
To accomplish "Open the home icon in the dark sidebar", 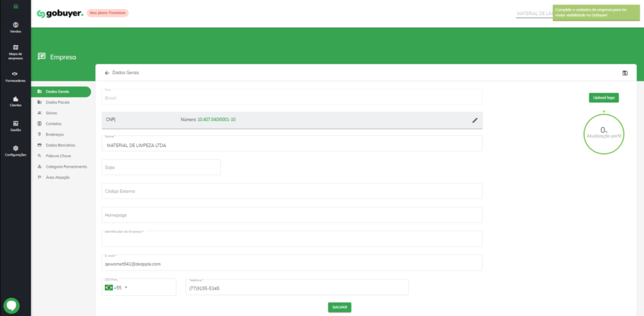I will (16, 6).
